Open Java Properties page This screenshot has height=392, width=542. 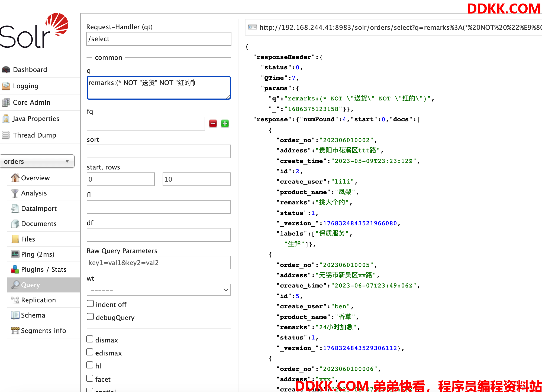tap(36, 119)
